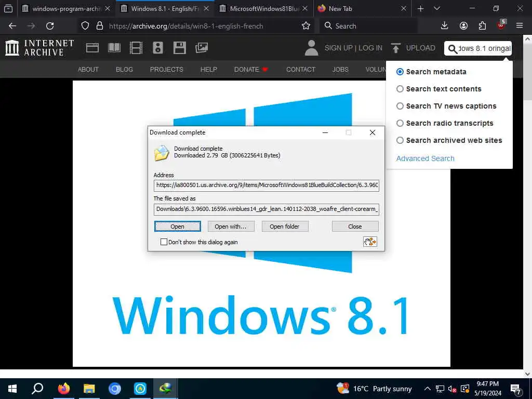
Task: Reload the page with the refresh icon
Action: (x=50, y=26)
